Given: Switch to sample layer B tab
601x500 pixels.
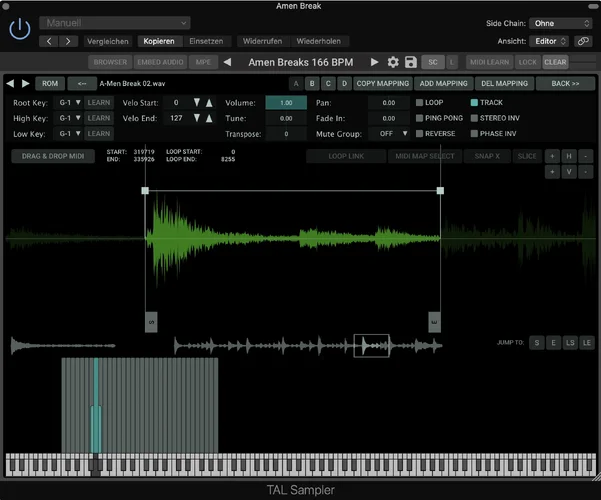Looking at the screenshot, I should 313,83.
